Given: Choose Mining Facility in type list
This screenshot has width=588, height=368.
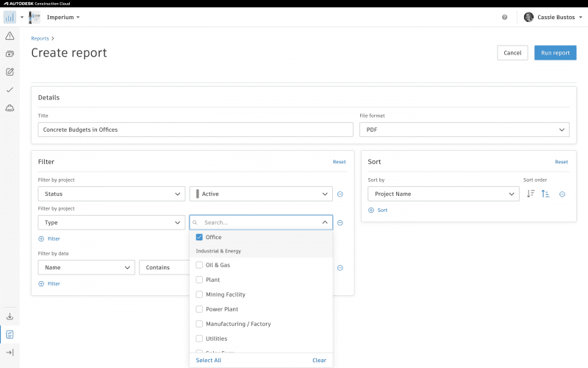Looking at the screenshot, I should tap(199, 294).
